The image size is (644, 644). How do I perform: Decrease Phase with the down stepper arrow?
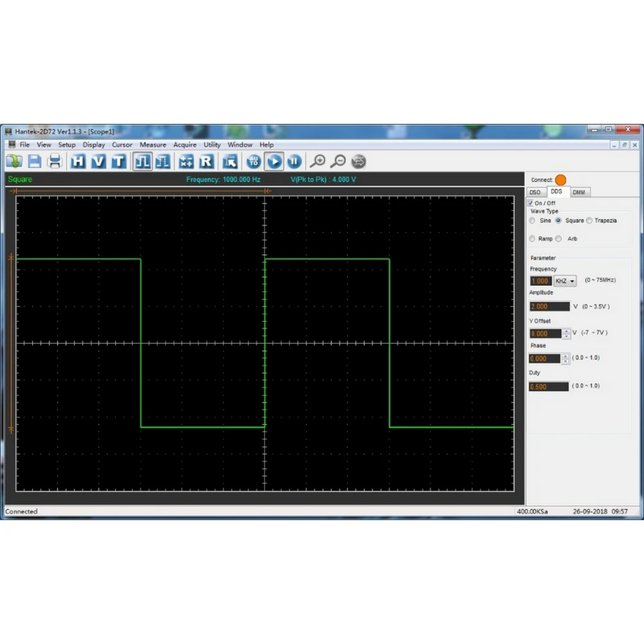(x=566, y=361)
